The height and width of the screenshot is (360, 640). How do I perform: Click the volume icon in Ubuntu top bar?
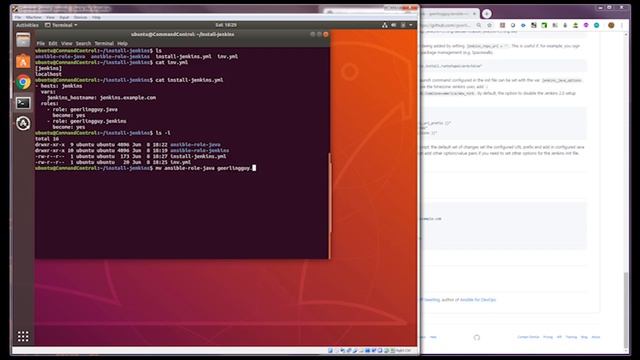393,25
